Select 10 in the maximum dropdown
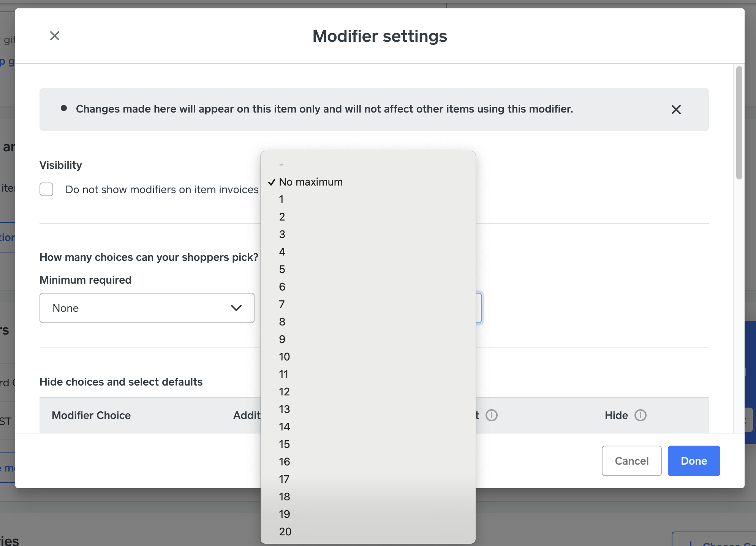 click(x=284, y=357)
